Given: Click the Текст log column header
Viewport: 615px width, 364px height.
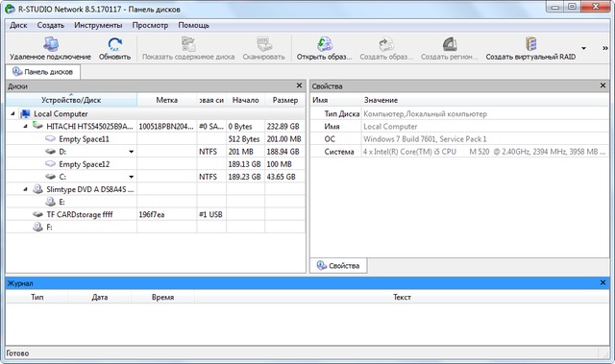Looking at the screenshot, I should point(402,297).
